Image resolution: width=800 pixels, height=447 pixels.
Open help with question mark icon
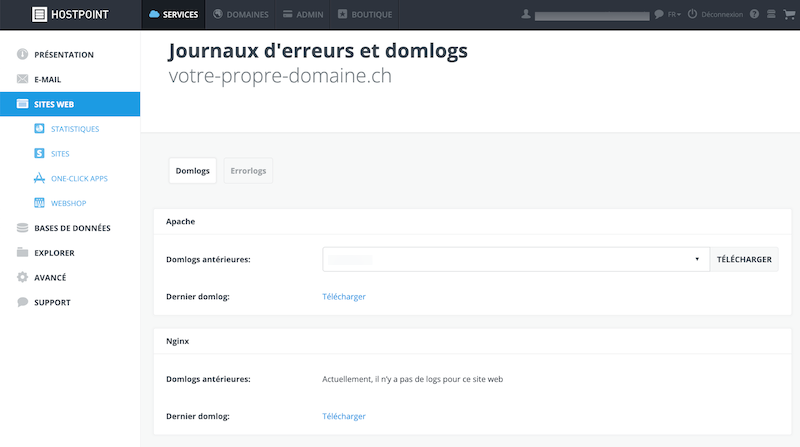[755, 14]
